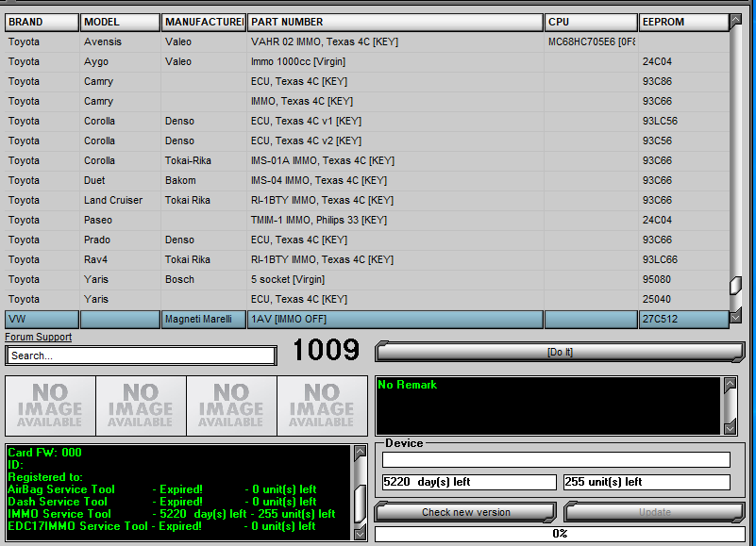Open the Forum Support link
This screenshot has height=546, width=756.
38,337
